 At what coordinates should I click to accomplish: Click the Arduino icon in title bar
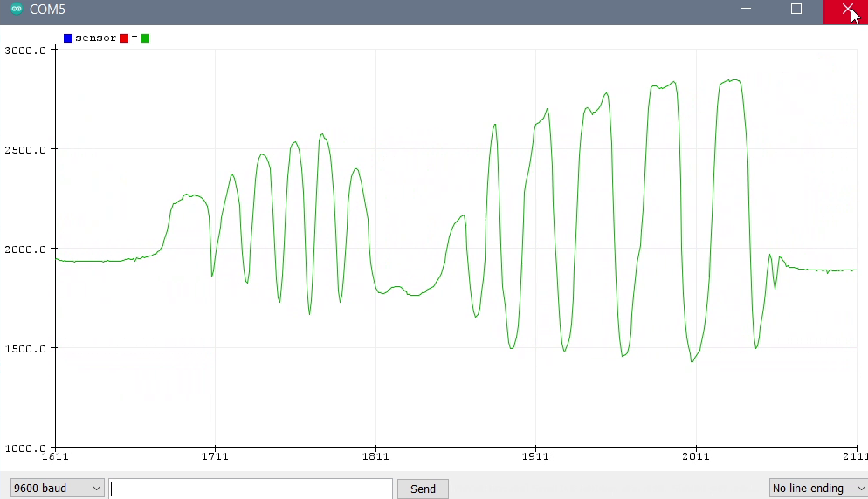(17, 9)
